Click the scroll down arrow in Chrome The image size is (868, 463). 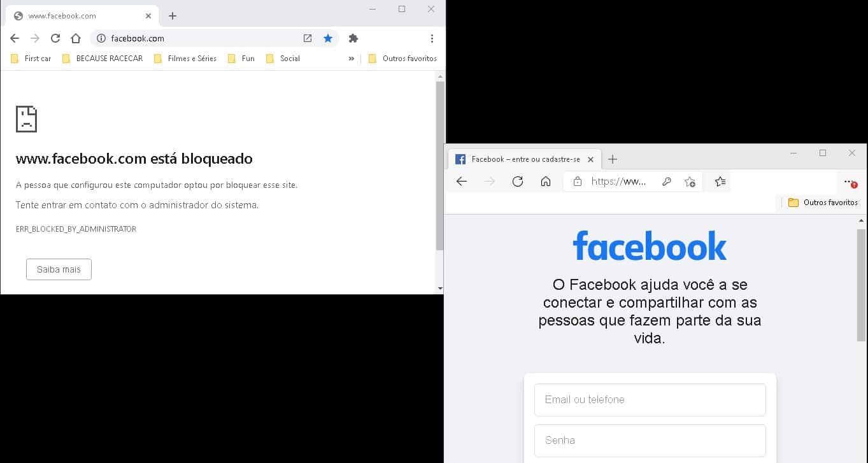(x=440, y=288)
